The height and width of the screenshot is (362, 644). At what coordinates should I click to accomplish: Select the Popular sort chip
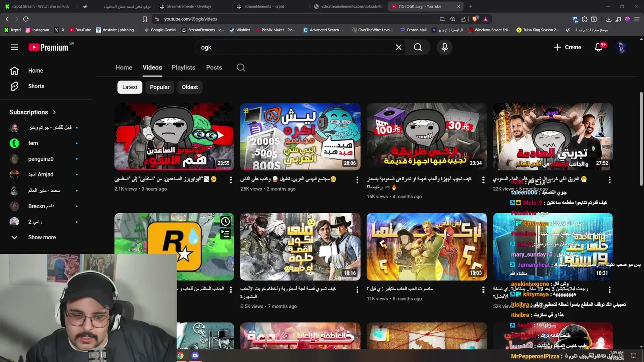pyautogui.click(x=159, y=87)
